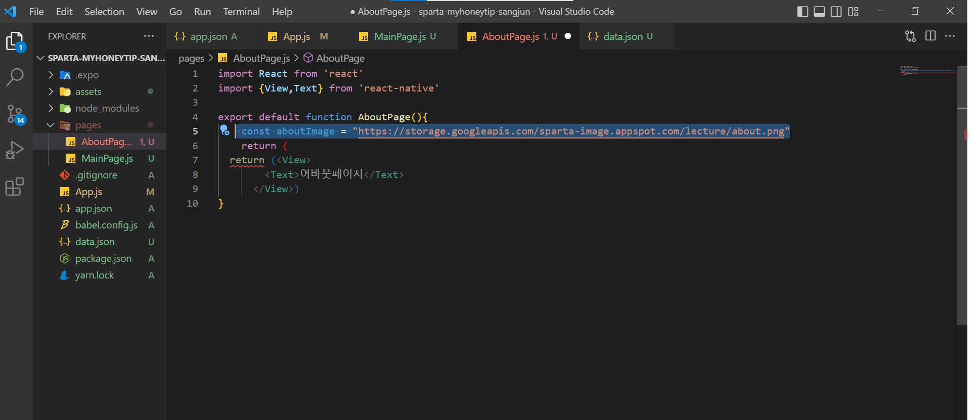Open MainPage.js from the explorer tree
The image size is (980, 420).
point(100,158)
